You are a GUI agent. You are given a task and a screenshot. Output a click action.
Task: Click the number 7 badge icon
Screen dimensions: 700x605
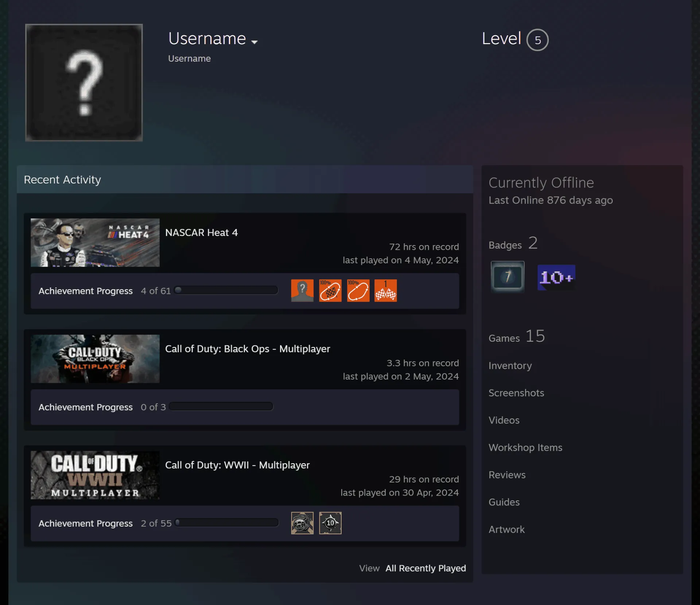(507, 277)
